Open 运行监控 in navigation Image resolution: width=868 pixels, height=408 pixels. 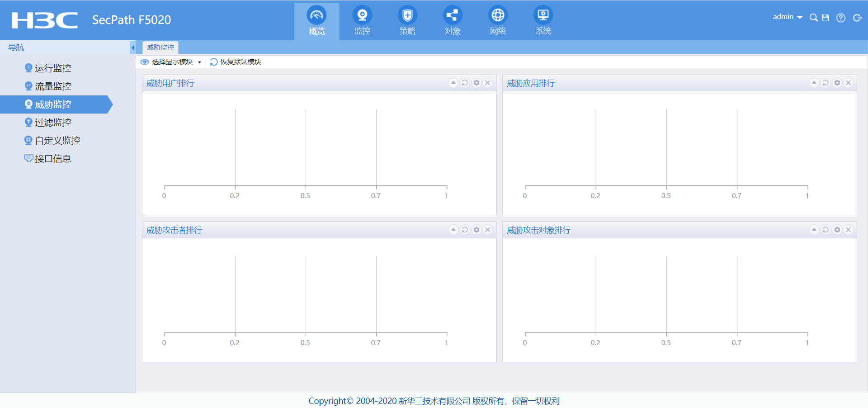click(x=48, y=68)
